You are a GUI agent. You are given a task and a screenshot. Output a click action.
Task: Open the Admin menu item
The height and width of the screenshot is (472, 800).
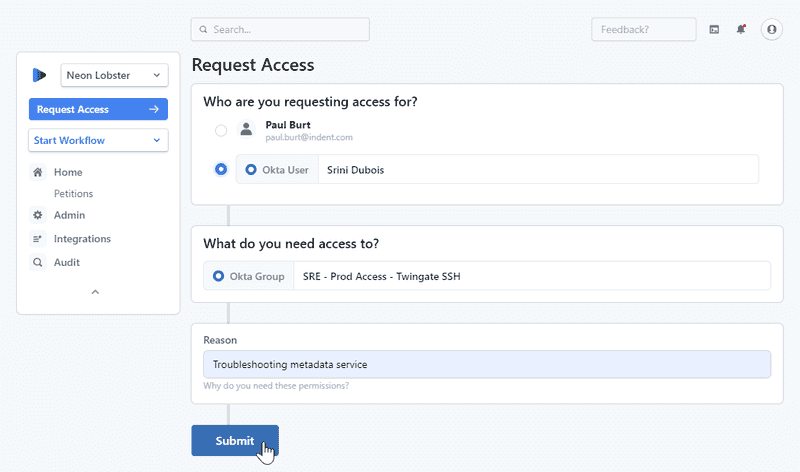point(69,215)
